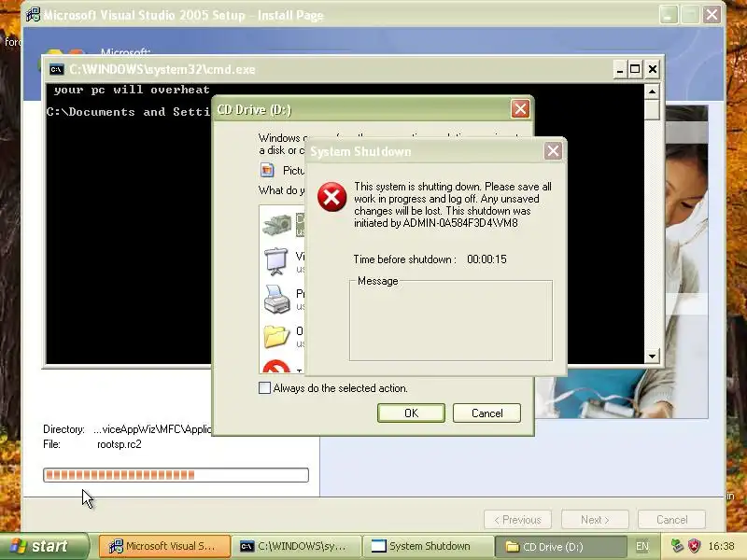Close the cmd.exe window
This screenshot has height=560, width=747.
click(x=652, y=69)
